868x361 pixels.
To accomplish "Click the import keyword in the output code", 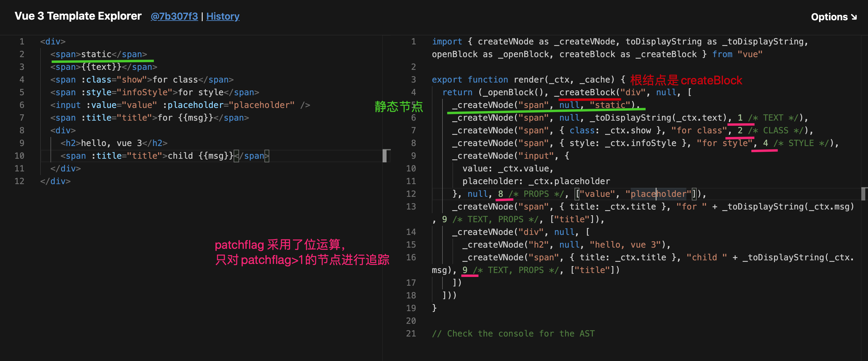I will coord(446,42).
